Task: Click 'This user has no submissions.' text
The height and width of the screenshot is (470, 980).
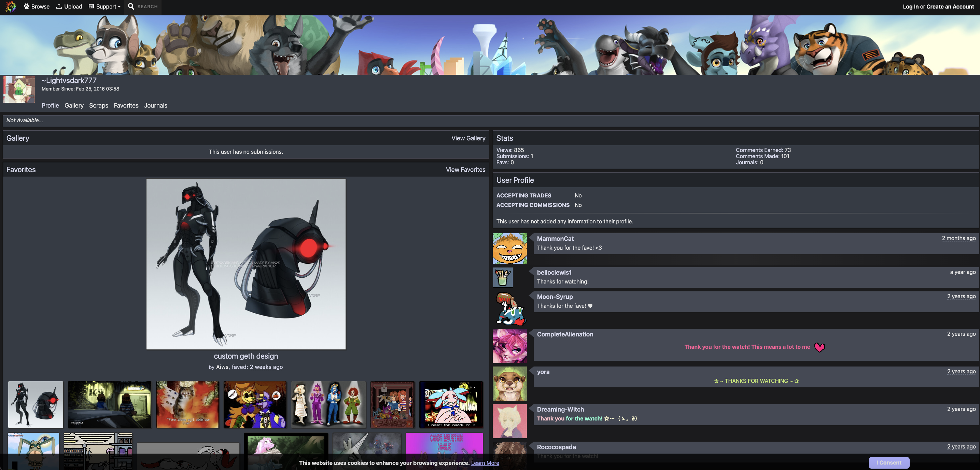Action: 246,152
